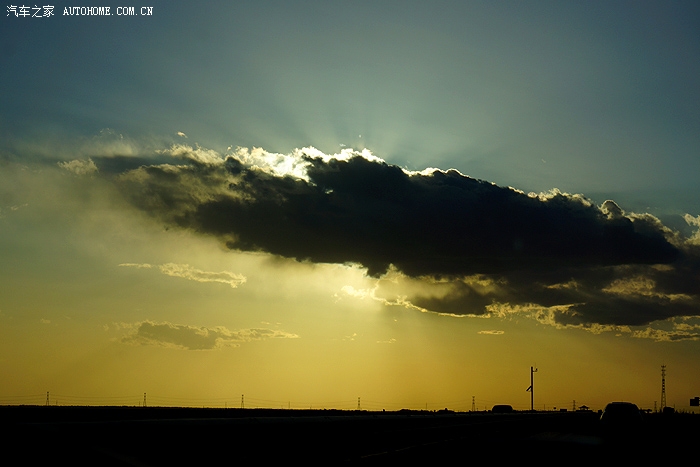Click the second distant pylon from left
The image size is (700, 467).
click(x=144, y=399)
